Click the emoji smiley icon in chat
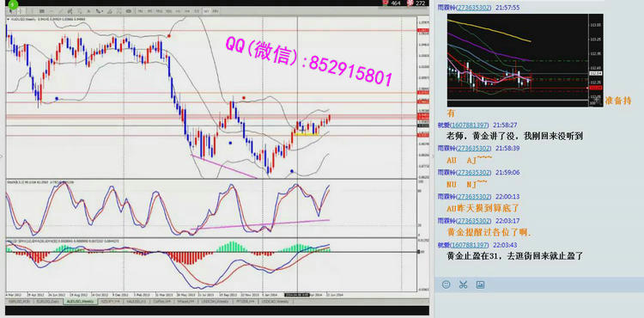Image resolution: width=644 pixels, height=318 pixels. click(446, 284)
